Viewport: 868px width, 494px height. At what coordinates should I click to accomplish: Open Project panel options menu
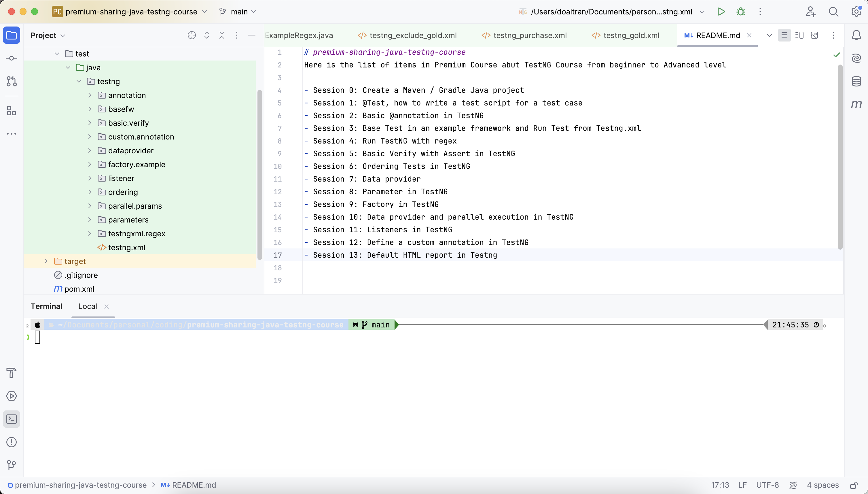point(236,35)
